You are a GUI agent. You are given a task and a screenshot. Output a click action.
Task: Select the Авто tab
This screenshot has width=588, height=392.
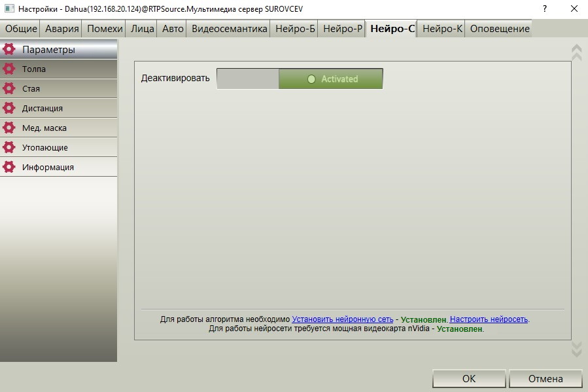pos(173,29)
